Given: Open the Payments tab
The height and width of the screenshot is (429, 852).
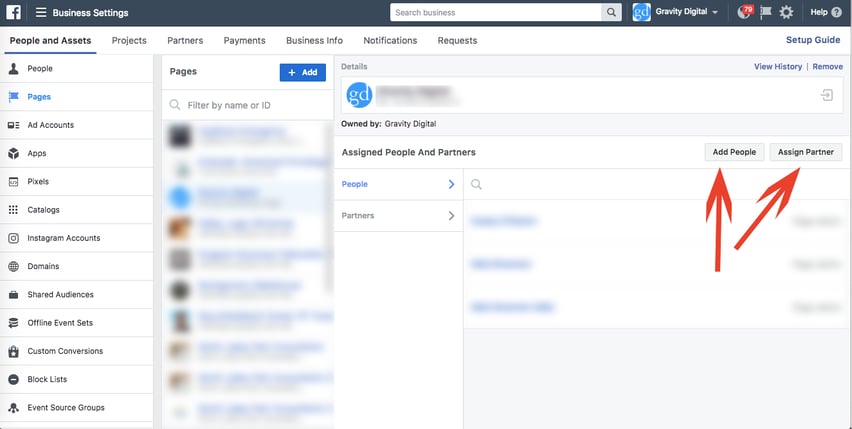Looking at the screenshot, I should coord(245,40).
